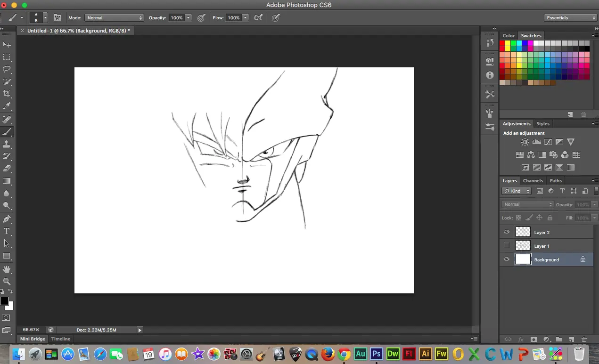Switch to the Channels tab
This screenshot has height=364, width=599.
533,181
